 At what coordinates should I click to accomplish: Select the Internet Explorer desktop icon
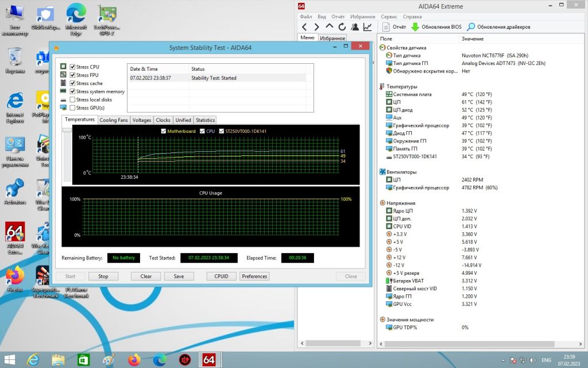coord(15,108)
